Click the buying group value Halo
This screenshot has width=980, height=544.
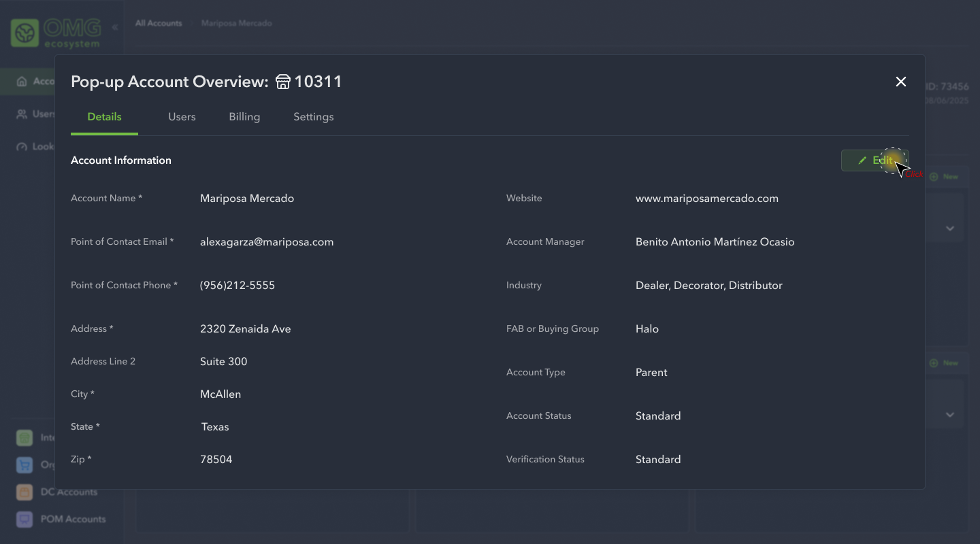click(647, 329)
